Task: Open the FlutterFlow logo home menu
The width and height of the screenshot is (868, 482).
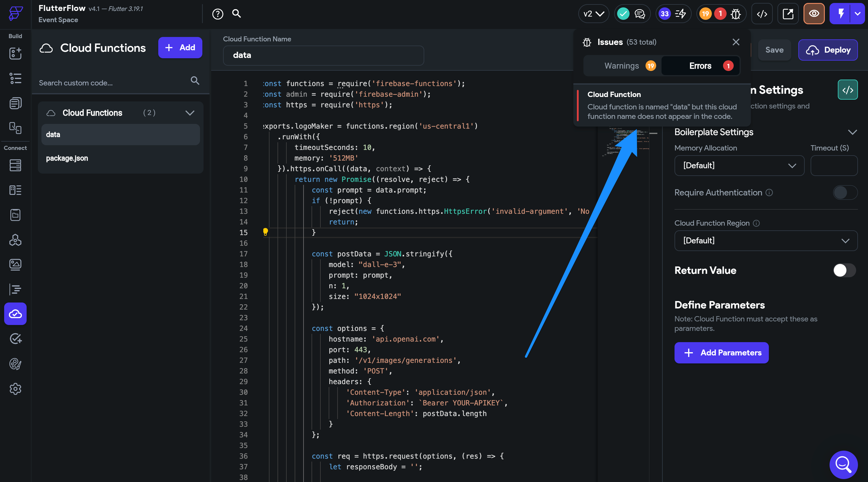Action: coord(15,14)
